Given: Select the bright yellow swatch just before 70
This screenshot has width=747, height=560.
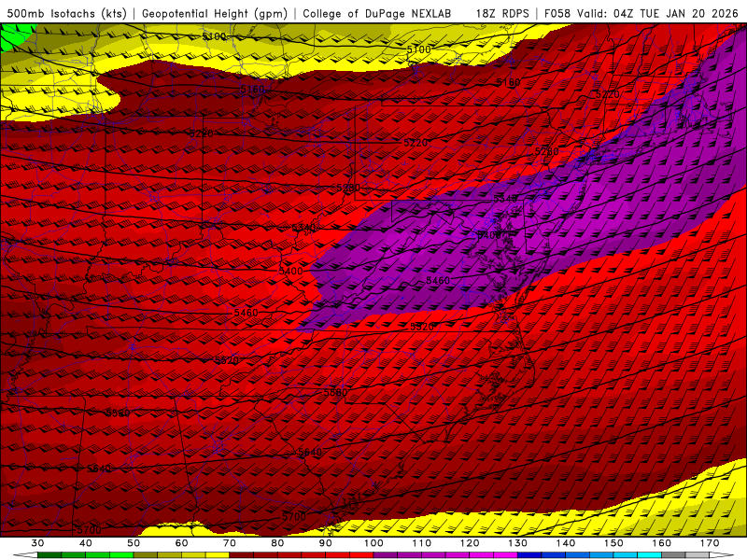Looking at the screenshot, I should [x=218, y=554].
